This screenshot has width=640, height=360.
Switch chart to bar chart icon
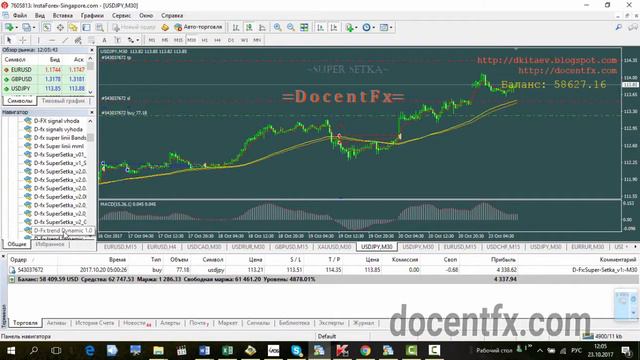click(236, 27)
